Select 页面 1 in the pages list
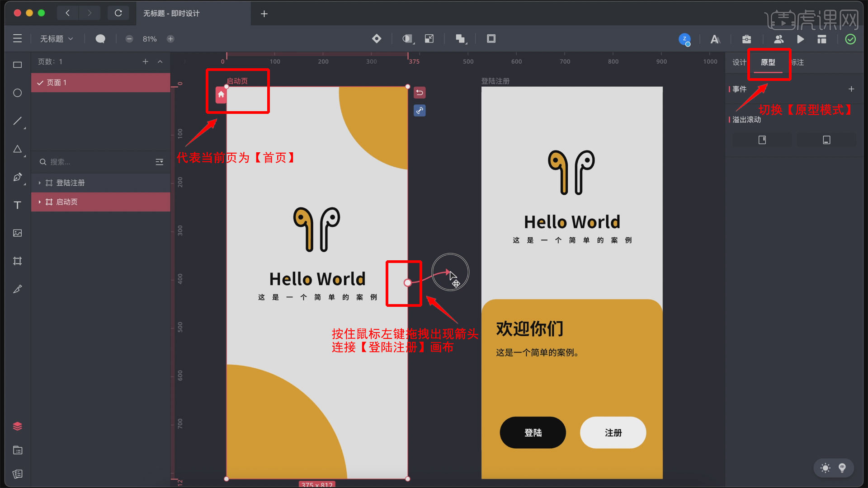The width and height of the screenshot is (868, 488). (100, 83)
